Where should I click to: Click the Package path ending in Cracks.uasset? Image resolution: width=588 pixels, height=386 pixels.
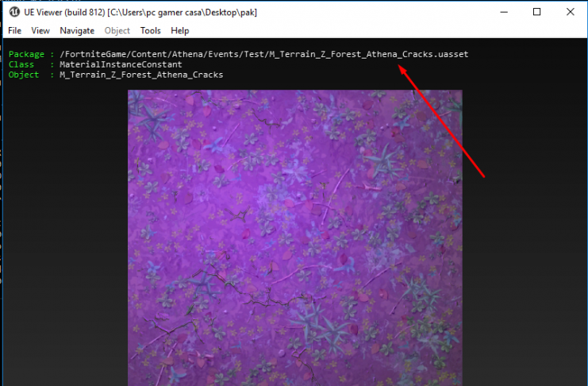[264, 55]
